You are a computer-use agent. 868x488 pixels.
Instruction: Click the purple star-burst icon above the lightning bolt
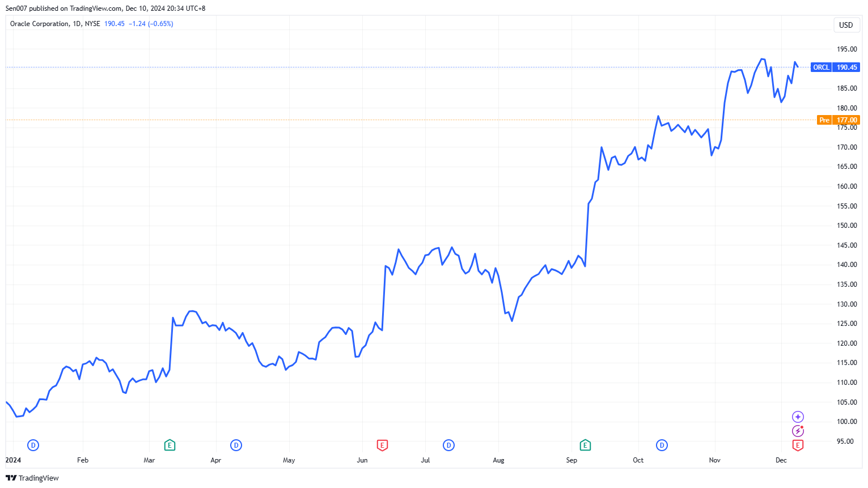point(798,417)
